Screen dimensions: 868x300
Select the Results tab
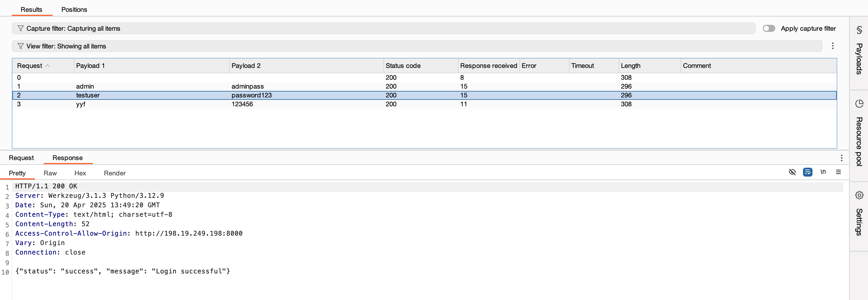31,9
